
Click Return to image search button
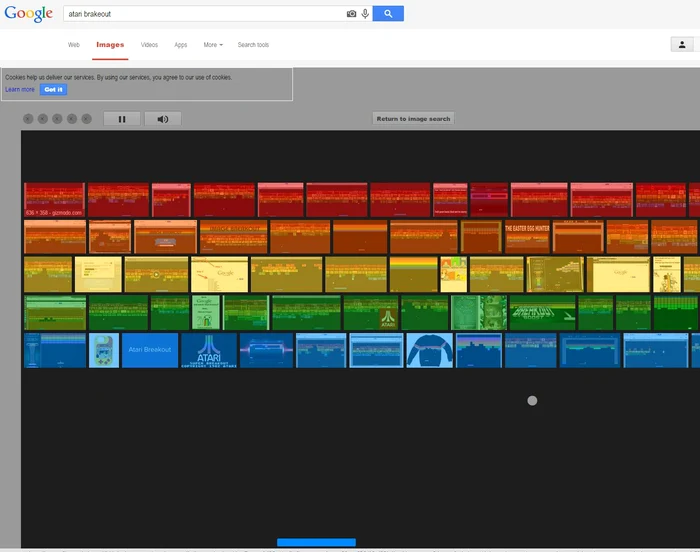point(413,119)
